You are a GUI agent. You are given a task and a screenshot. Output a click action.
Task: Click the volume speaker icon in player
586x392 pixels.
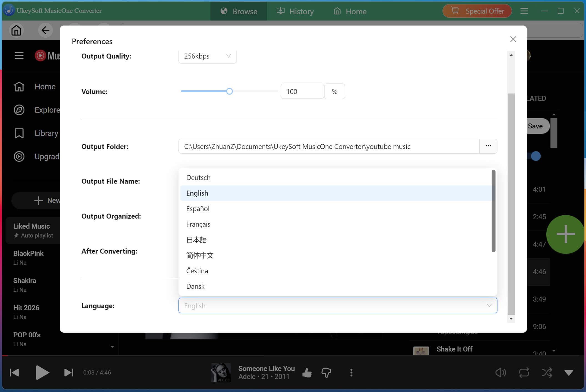coord(501,373)
